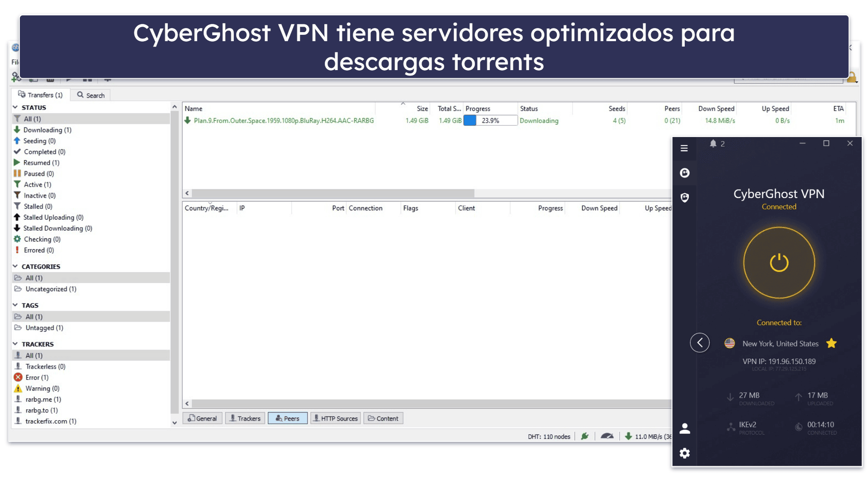This screenshot has width=868, height=488.
Task: Click left arrow of peers scrollbar
Action: click(187, 403)
